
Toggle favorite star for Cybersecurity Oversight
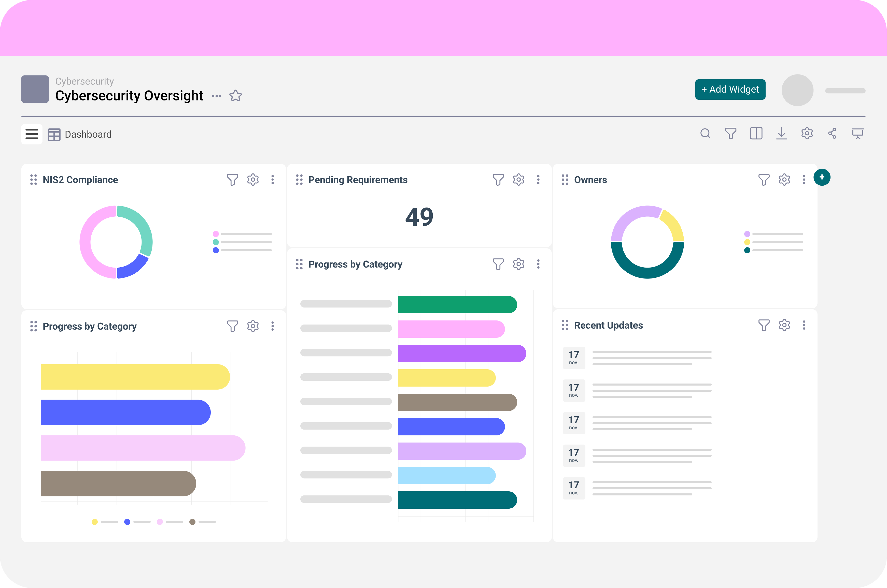(235, 96)
